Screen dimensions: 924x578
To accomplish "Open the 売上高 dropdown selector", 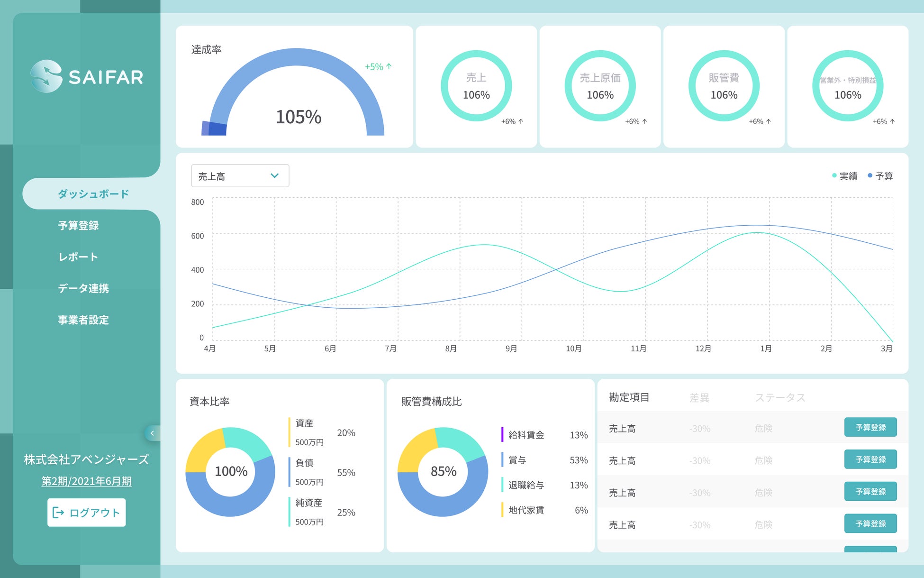I will point(240,176).
